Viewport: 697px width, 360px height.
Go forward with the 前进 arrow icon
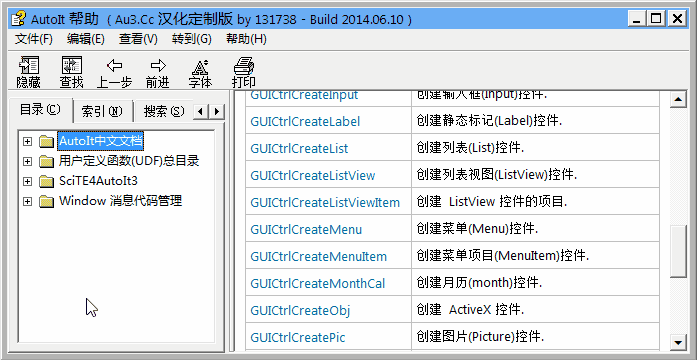pyautogui.click(x=158, y=66)
